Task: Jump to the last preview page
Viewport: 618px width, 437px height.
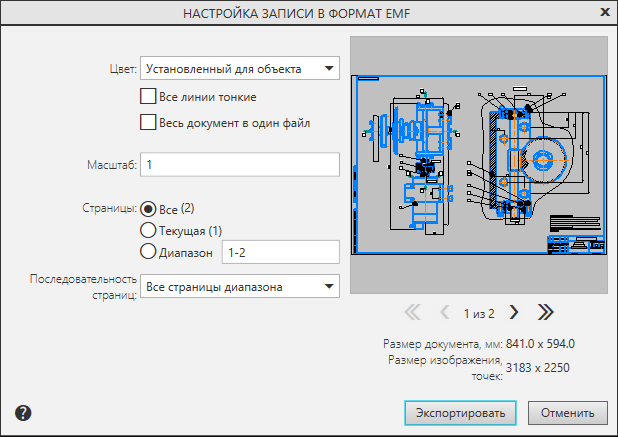Action: pyautogui.click(x=545, y=312)
